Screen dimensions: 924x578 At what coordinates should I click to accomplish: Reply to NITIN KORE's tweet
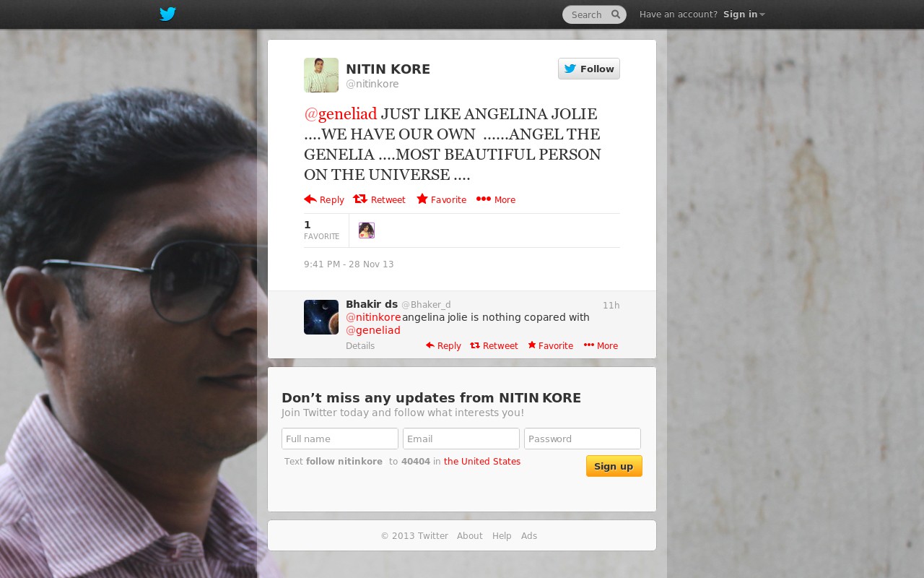(324, 199)
